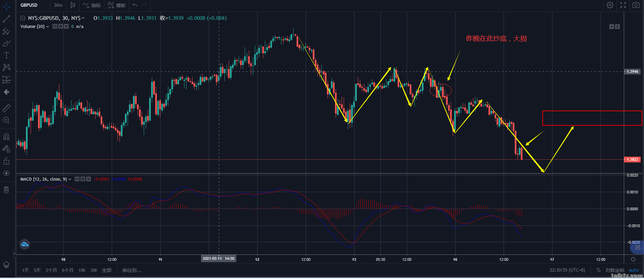Select the ruler measure tool
The height and width of the screenshot is (279, 644).
(x=6, y=108)
